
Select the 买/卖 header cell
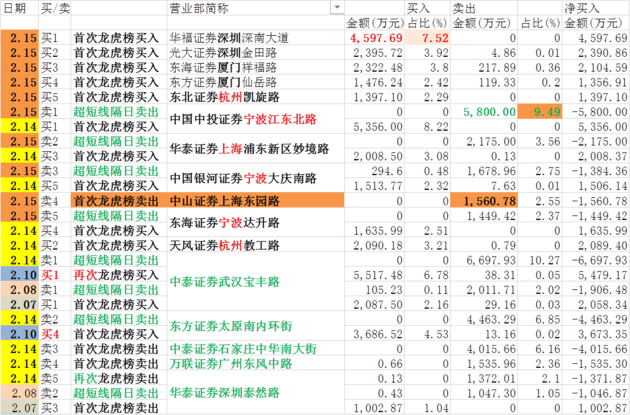click(55, 8)
